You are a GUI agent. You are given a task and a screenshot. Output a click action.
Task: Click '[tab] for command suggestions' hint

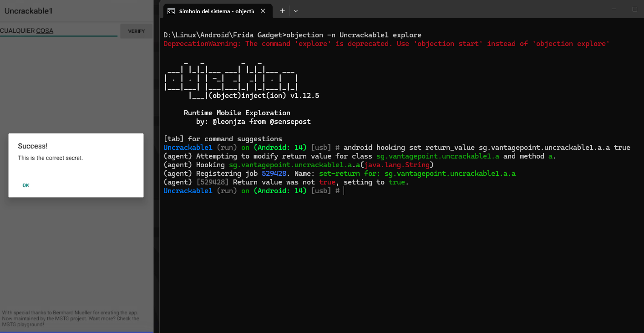coord(223,139)
